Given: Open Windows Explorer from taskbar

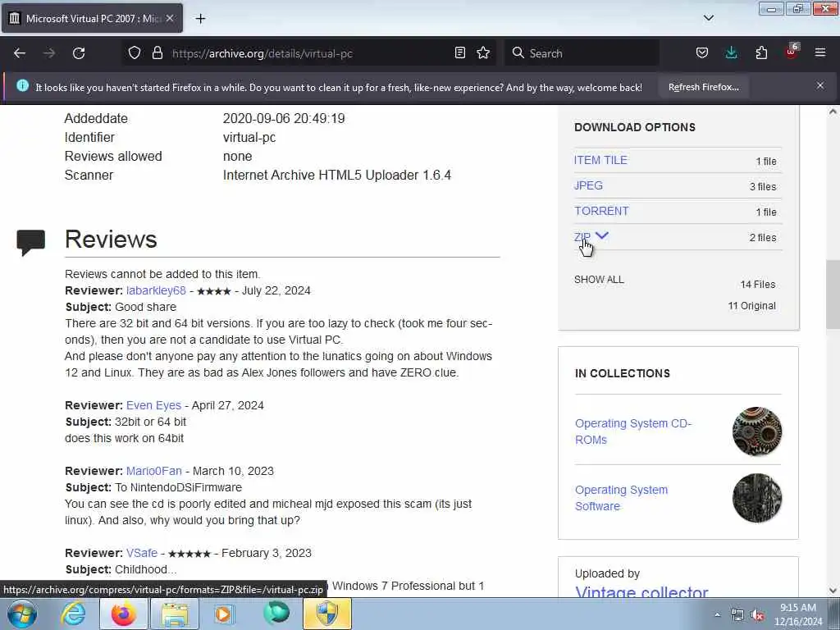Looking at the screenshot, I should click(175, 614).
